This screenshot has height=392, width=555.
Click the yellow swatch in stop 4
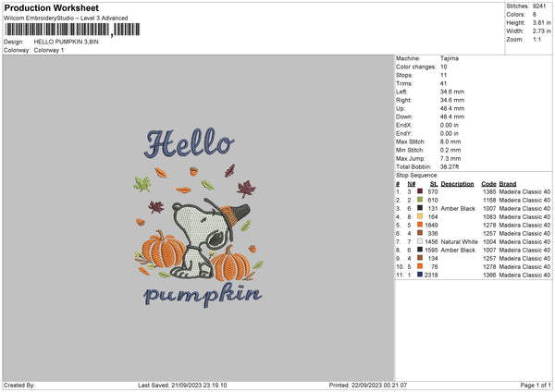[419, 216]
